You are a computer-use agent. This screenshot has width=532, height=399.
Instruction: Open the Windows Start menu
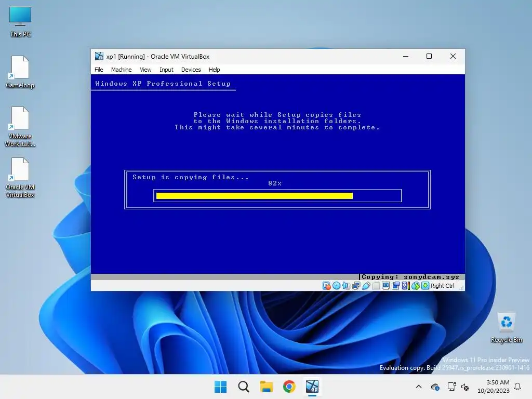tap(220, 387)
